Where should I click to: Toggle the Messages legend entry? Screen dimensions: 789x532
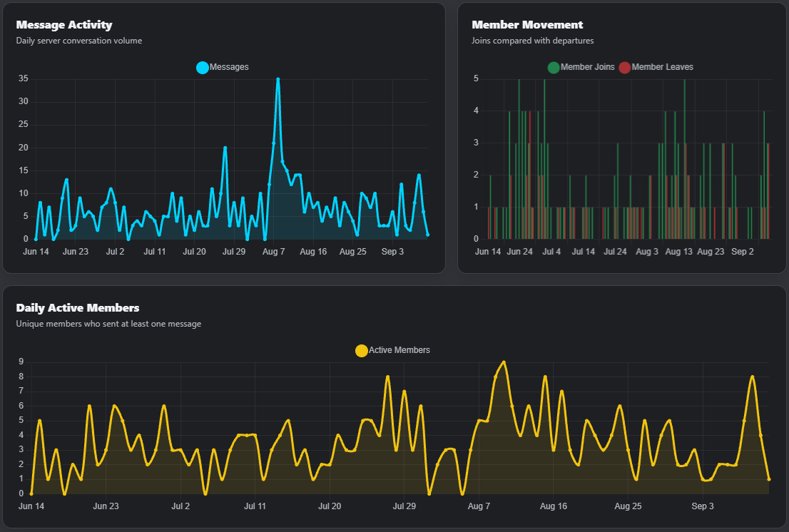[x=223, y=67]
